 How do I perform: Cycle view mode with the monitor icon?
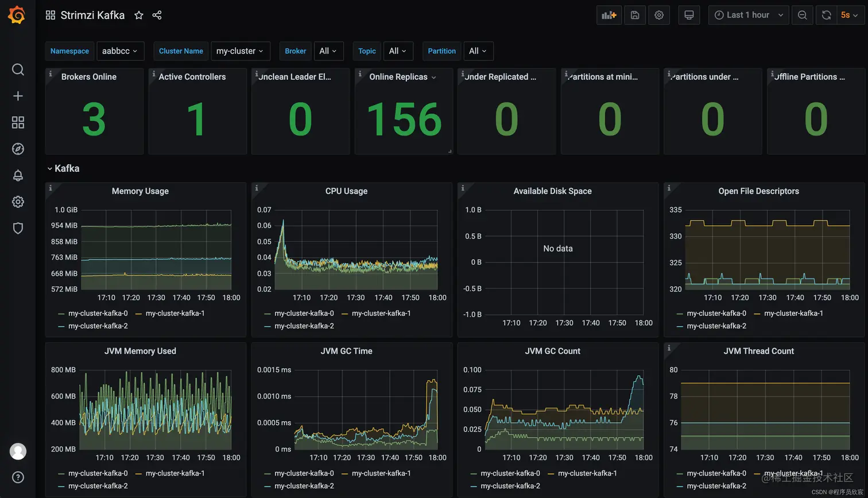tap(689, 16)
